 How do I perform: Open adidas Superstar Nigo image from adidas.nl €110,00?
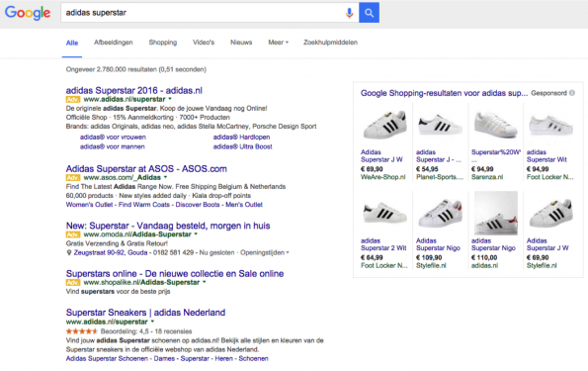tap(496, 214)
